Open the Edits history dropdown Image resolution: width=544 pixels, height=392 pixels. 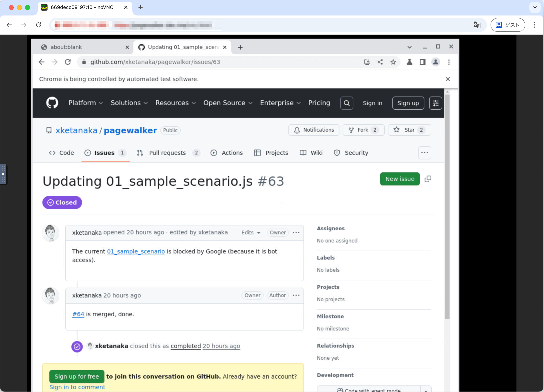[x=251, y=232]
